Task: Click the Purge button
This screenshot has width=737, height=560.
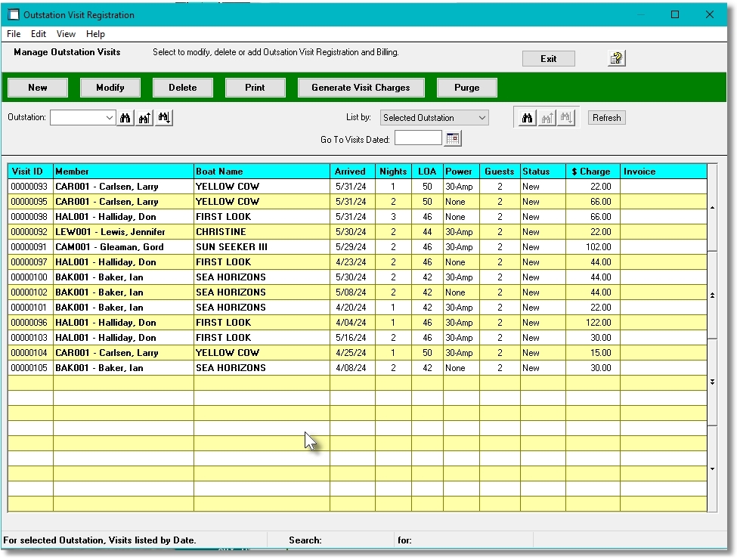Action: pyautogui.click(x=466, y=87)
